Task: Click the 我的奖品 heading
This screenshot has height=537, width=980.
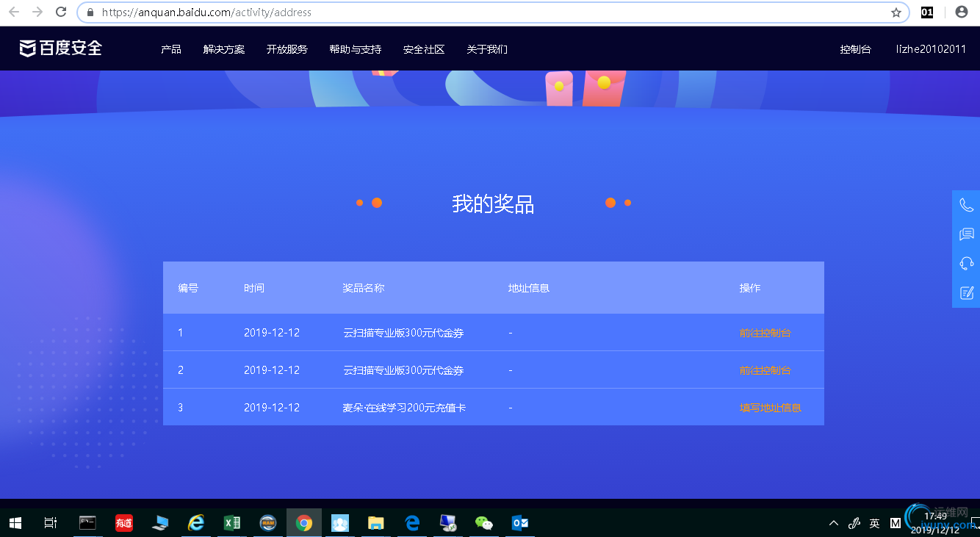Action: point(493,203)
